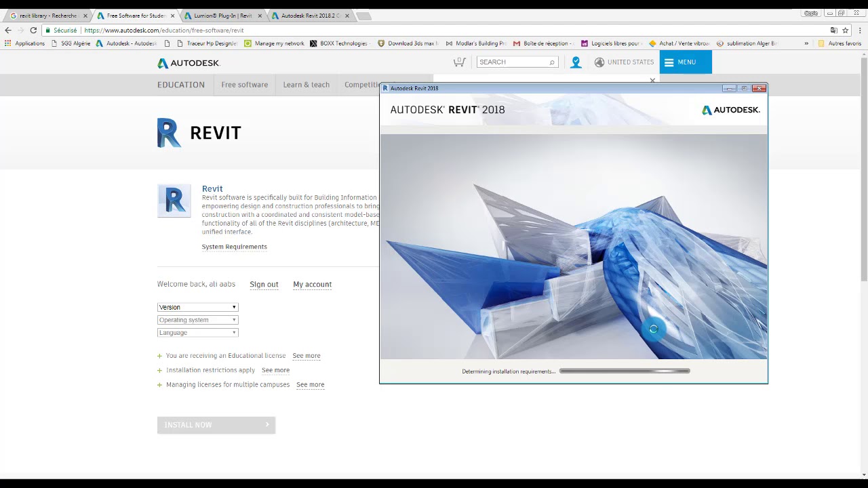Click the globe icon beside UNITED STATES
868x488 pixels.
[x=599, y=62]
